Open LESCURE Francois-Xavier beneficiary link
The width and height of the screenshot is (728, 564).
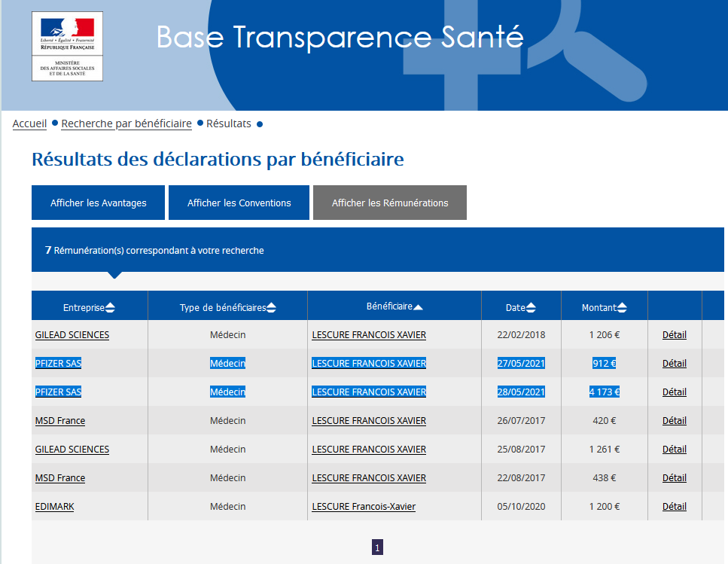364,507
